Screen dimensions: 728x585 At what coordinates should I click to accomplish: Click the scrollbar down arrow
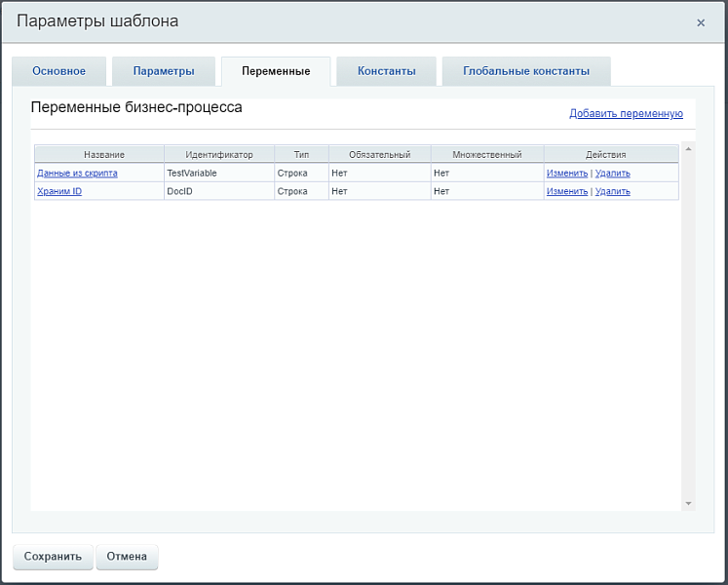point(688,503)
